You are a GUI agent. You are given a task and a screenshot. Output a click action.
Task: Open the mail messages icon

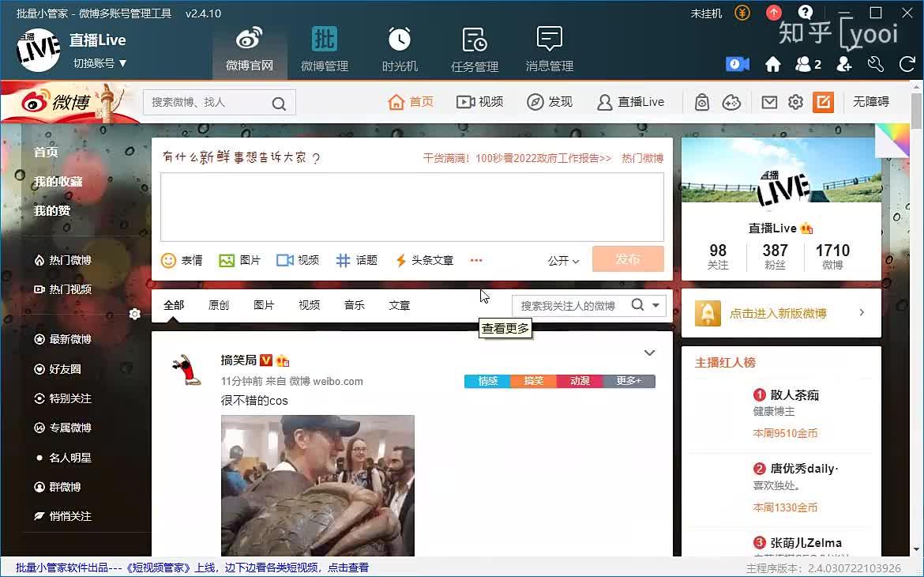click(769, 102)
